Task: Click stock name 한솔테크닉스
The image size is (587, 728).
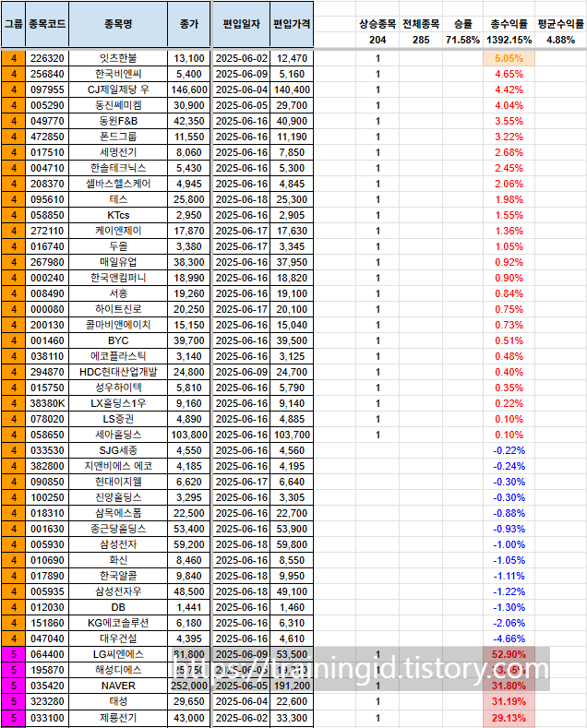Action: (118, 168)
